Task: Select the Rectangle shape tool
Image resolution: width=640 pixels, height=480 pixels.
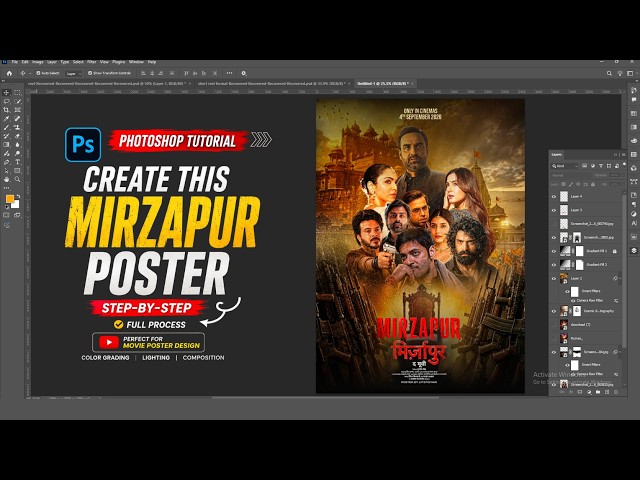Action: [x=18, y=171]
